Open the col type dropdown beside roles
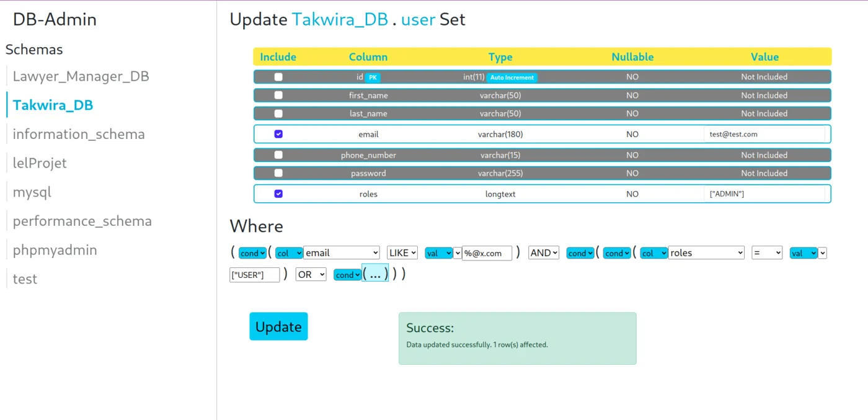This screenshot has height=420, width=868. (x=654, y=253)
